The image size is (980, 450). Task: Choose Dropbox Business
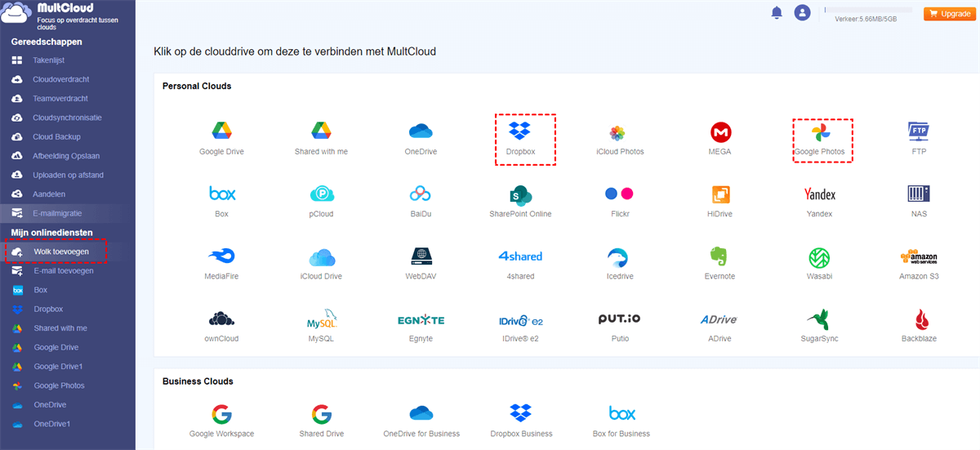click(x=521, y=412)
